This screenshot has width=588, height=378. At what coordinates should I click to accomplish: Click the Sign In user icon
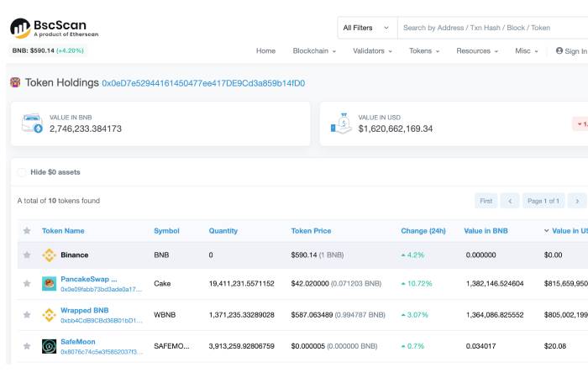(x=559, y=50)
